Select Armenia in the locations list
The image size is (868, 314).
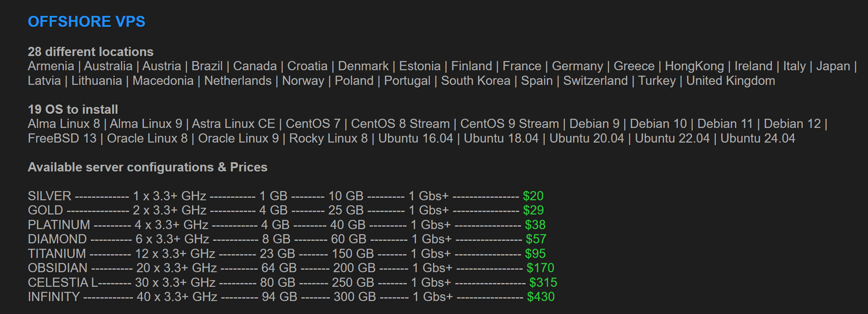point(51,66)
